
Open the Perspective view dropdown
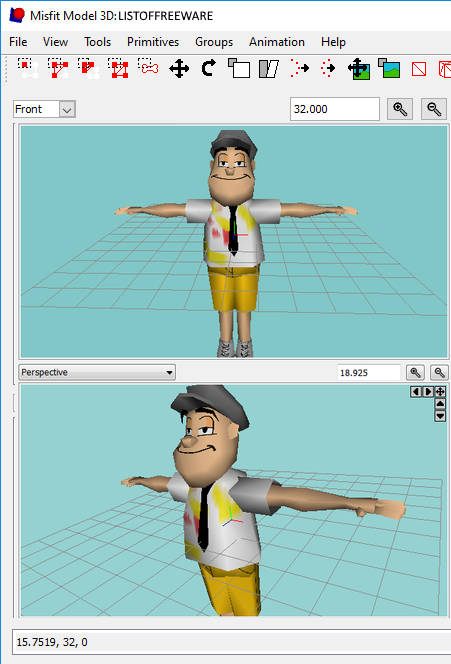97,373
